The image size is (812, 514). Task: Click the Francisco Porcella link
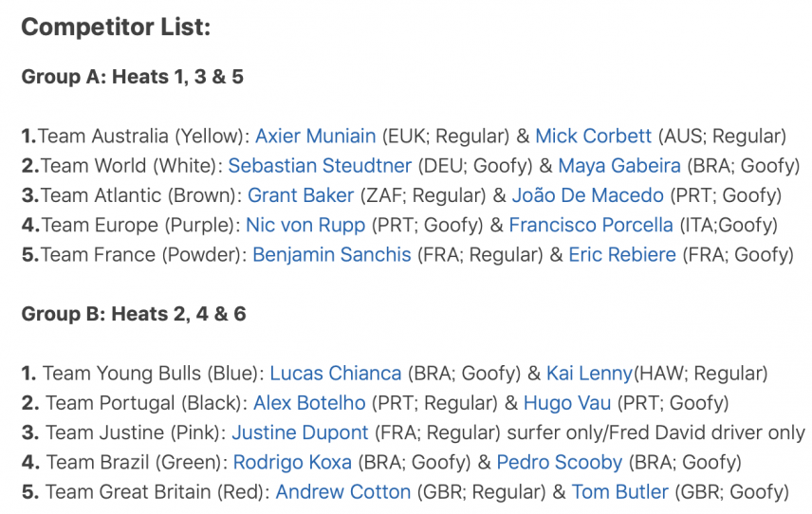point(591,225)
